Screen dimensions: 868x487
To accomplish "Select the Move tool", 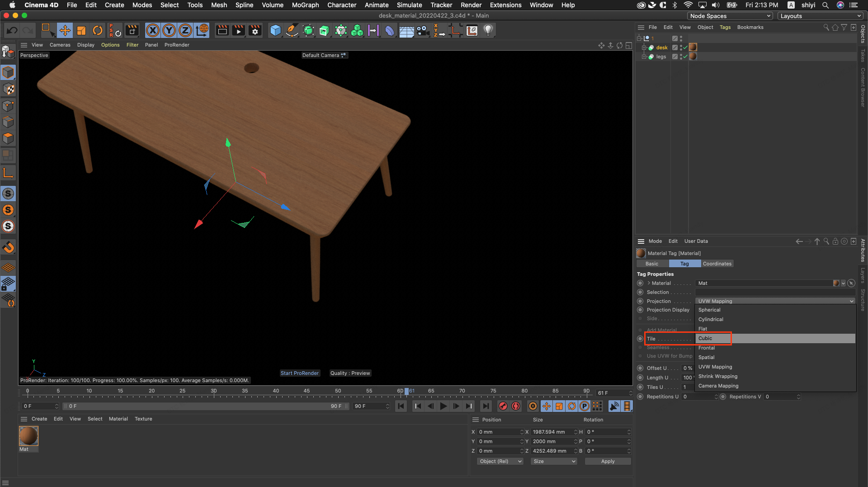I will click(65, 31).
